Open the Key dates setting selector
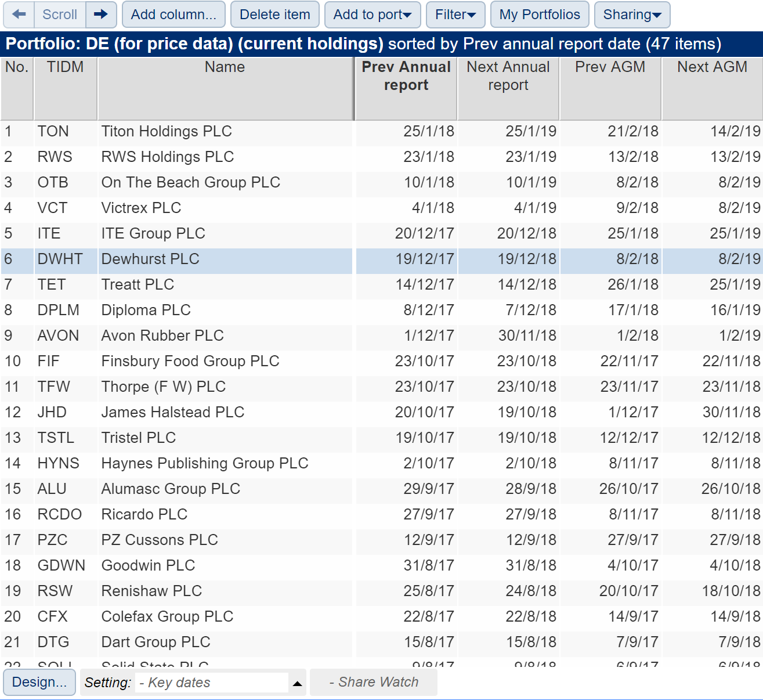 pos(212,683)
